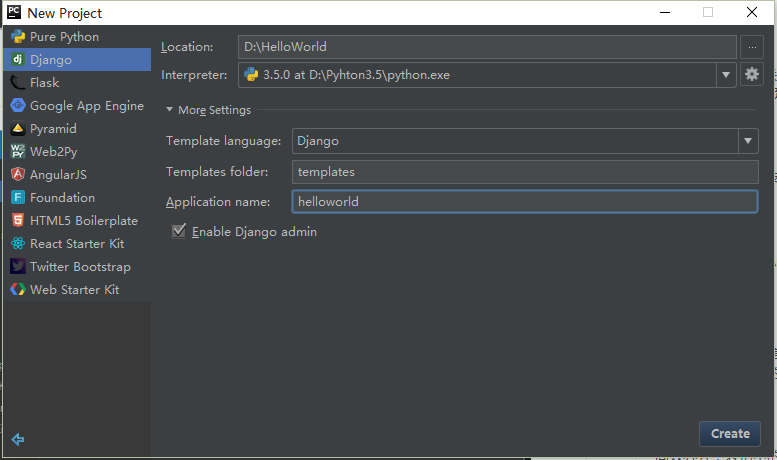Click the interpreter settings gear icon

(752, 74)
